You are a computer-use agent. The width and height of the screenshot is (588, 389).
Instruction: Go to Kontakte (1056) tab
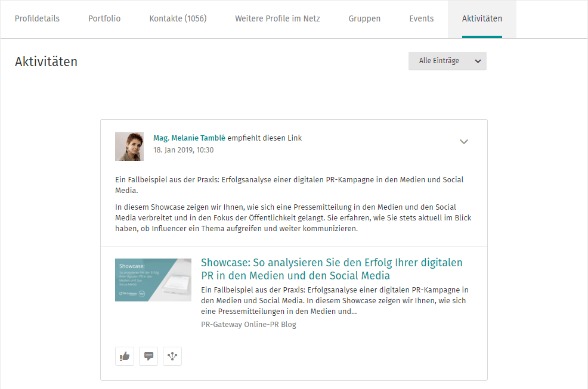point(178,18)
